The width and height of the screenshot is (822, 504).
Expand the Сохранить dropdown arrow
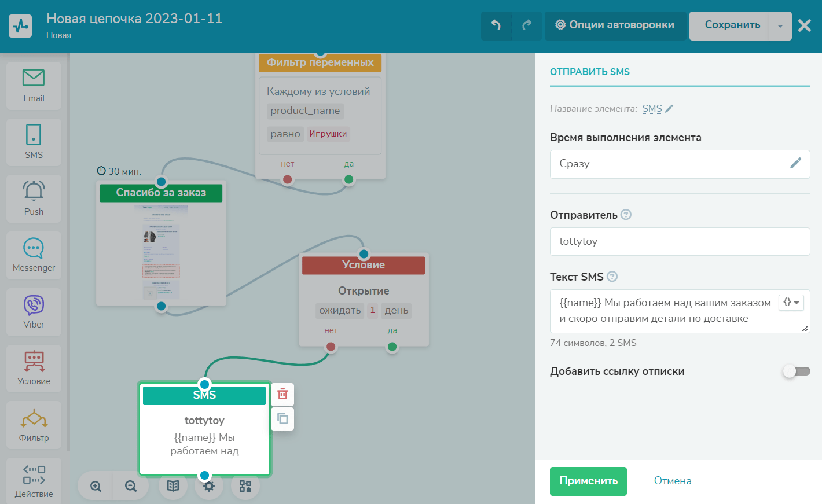coord(780,26)
